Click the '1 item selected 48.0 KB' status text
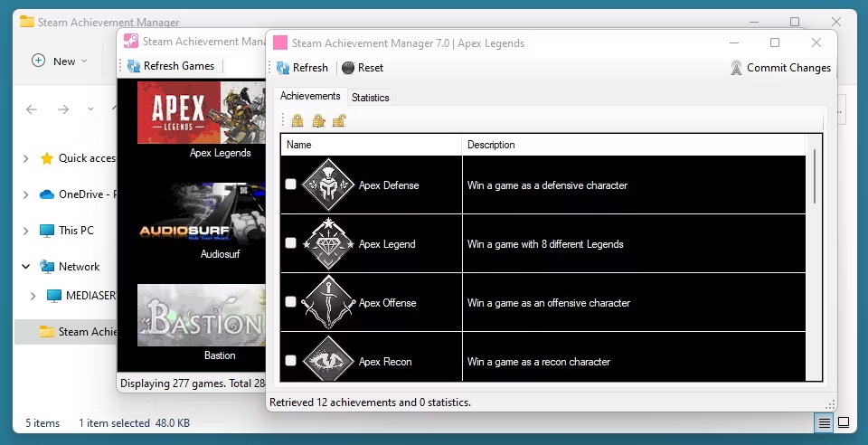Image resolution: width=868 pixels, height=445 pixels. pyautogui.click(x=134, y=423)
